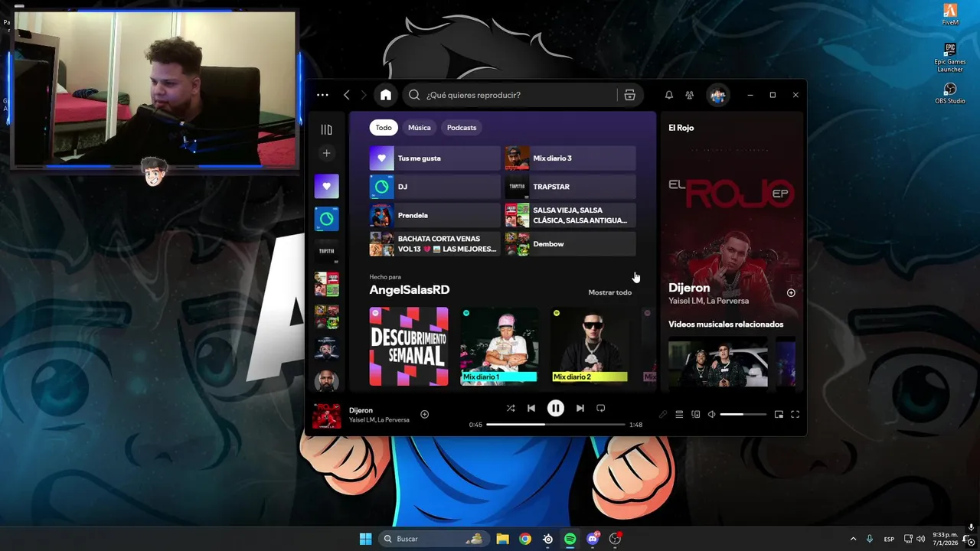
Task: Click Yaisel LM, La Perversa in right panel
Action: (709, 302)
